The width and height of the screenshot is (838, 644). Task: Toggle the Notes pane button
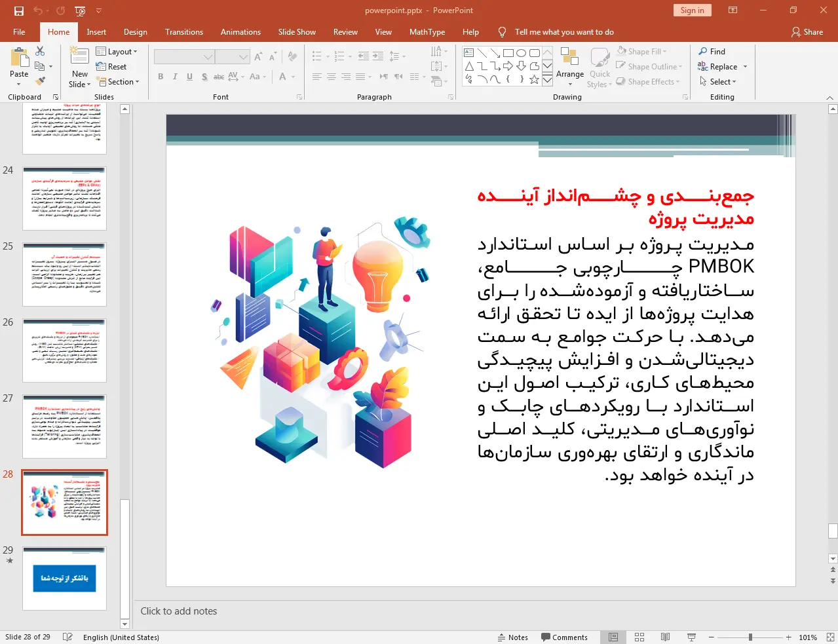512,637
